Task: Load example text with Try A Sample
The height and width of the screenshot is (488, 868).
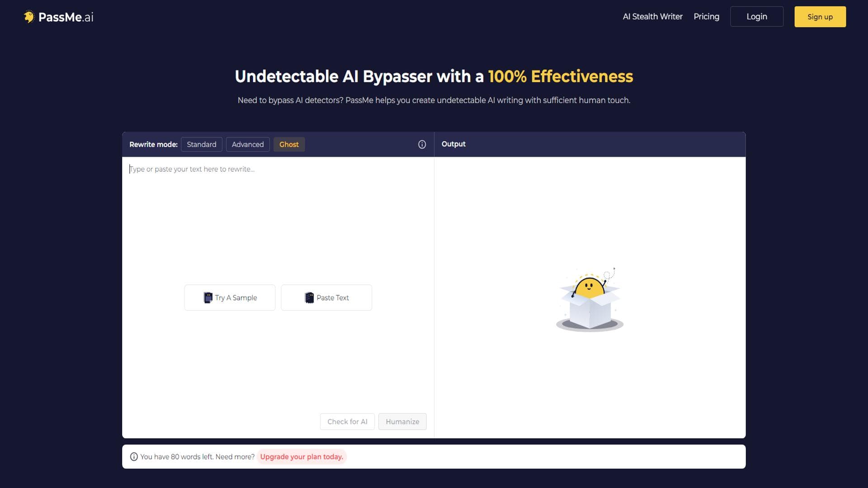Action: [x=230, y=298]
